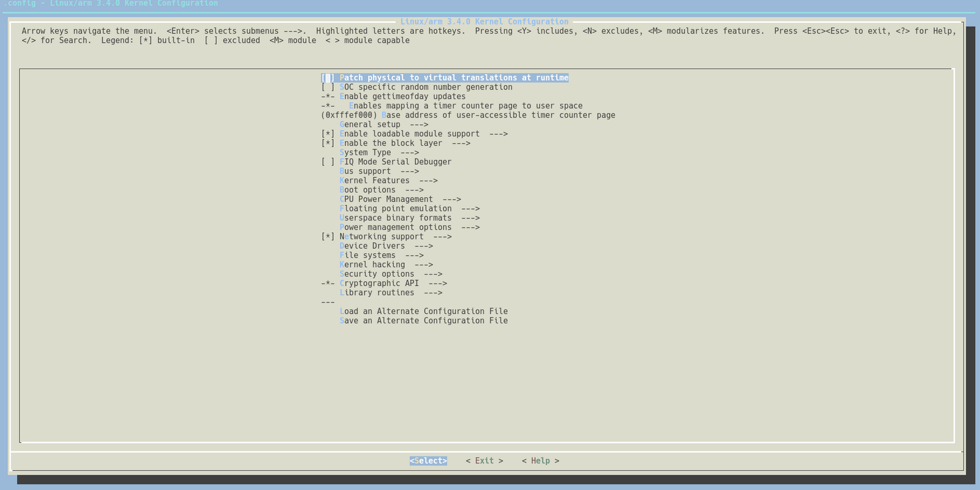Image resolution: width=980 pixels, height=490 pixels.
Task: Expand arrow next to Enable the block layer
Action: [x=461, y=143]
